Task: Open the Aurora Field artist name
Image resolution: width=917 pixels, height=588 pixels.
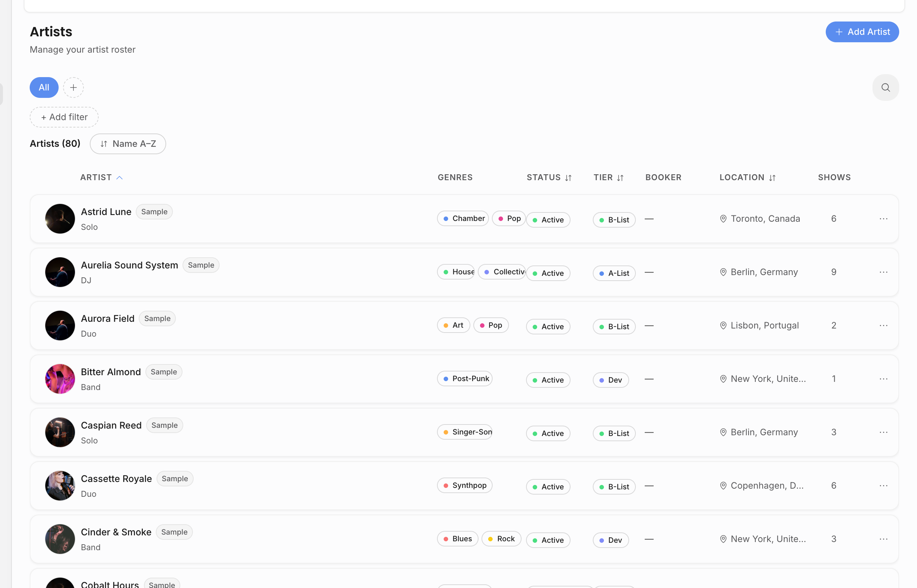Action: click(x=108, y=319)
